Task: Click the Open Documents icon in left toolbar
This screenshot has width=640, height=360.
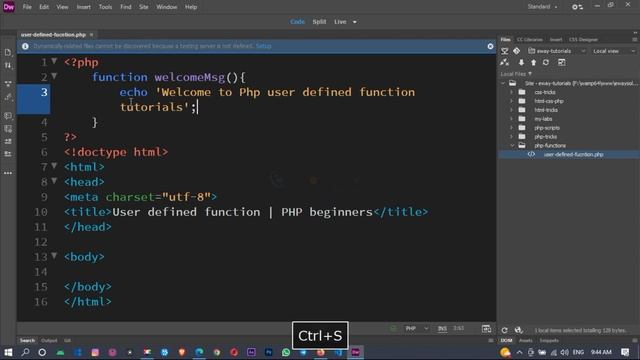Action: pyautogui.click(x=8, y=52)
